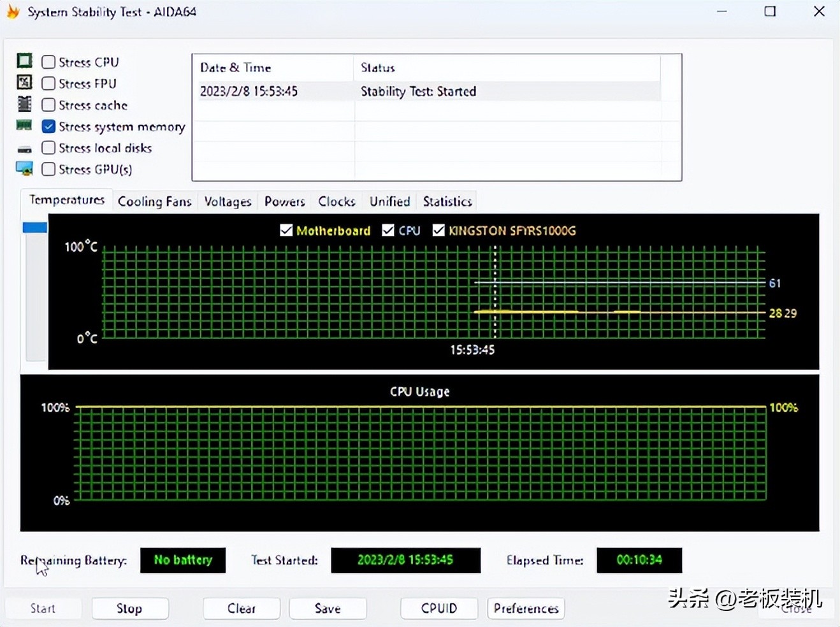Viewport: 840px width, 627px height.
Task: Click the CPU chip icon beside Stress CPU
Action: [x=24, y=59]
